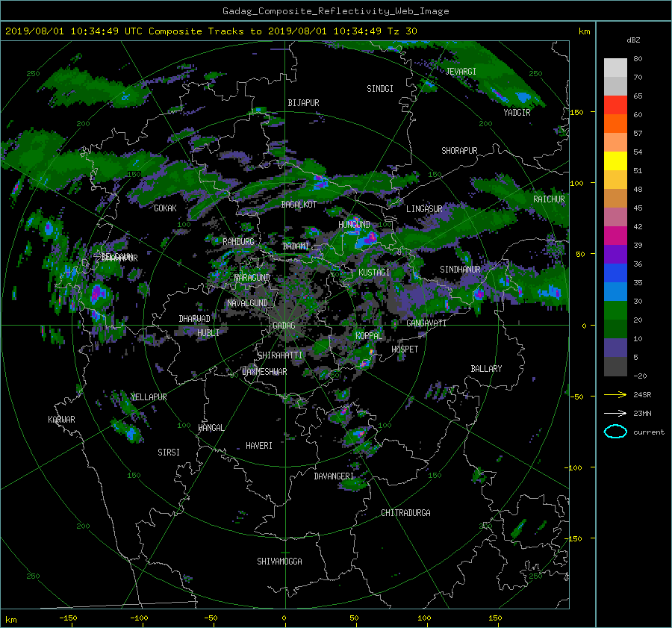
Task: Click the YADGIR city label
Action: pyautogui.click(x=517, y=113)
